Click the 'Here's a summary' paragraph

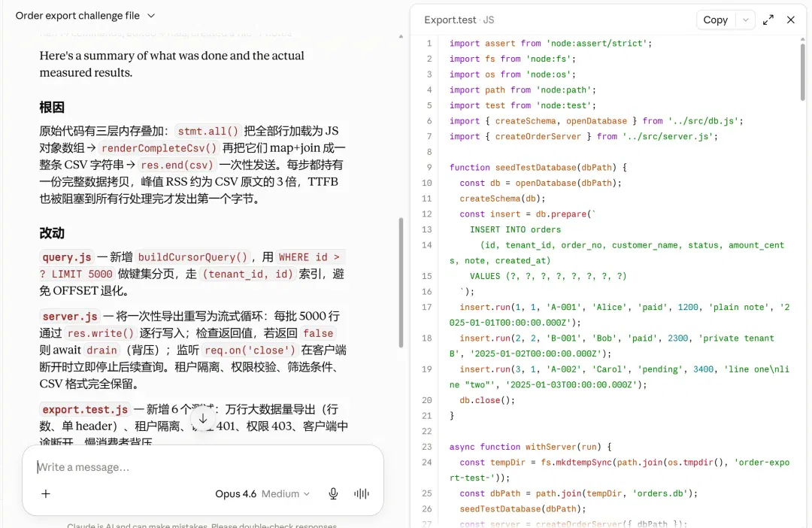click(171, 64)
